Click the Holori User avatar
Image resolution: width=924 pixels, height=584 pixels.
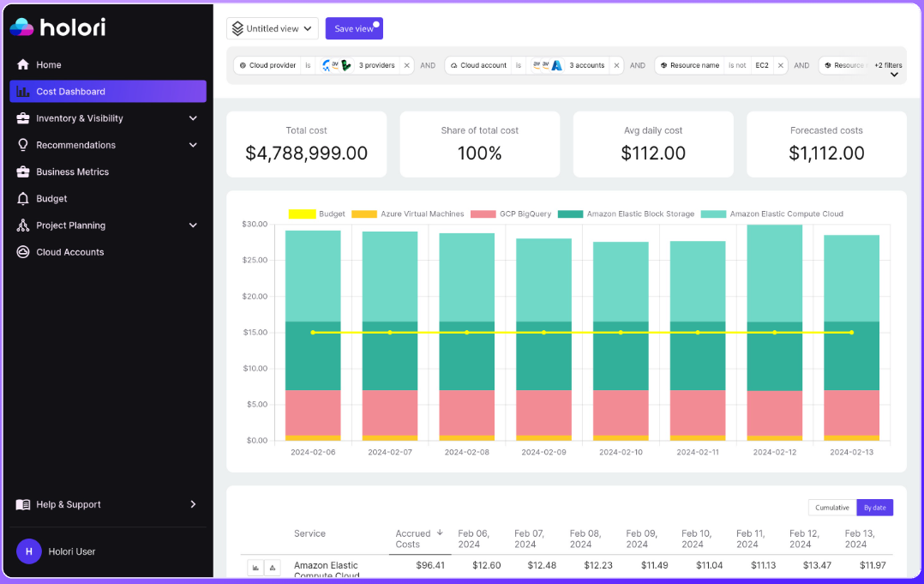pyautogui.click(x=29, y=551)
